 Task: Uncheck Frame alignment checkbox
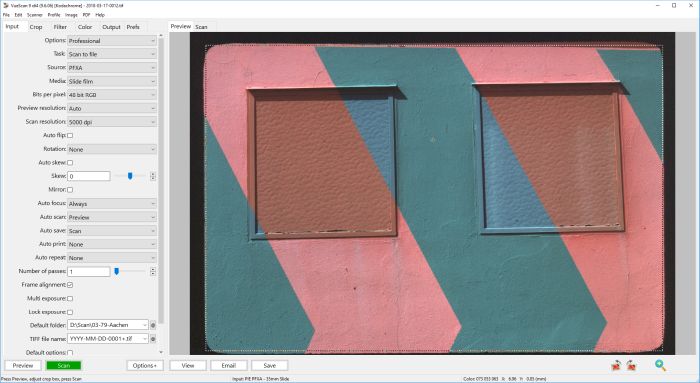click(x=70, y=285)
